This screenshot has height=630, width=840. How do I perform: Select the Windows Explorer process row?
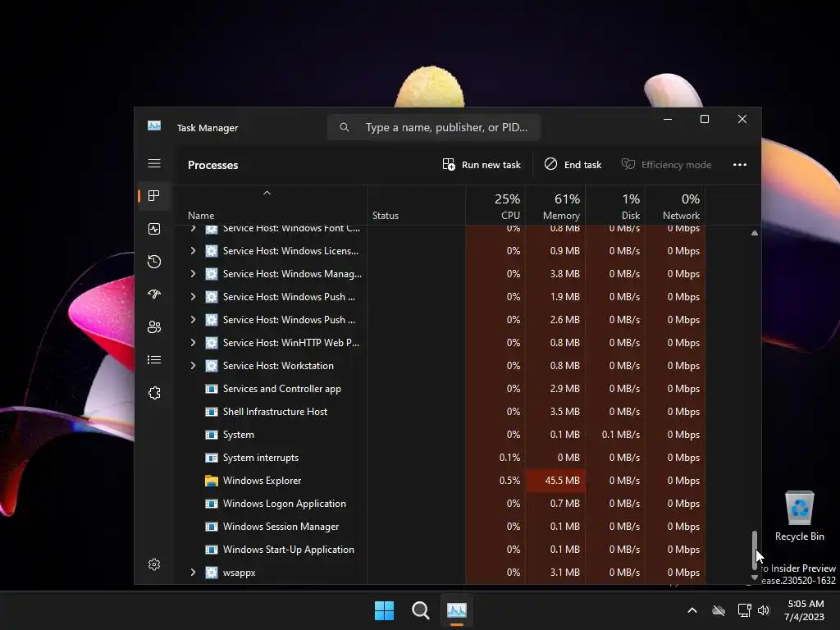coord(441,481)
